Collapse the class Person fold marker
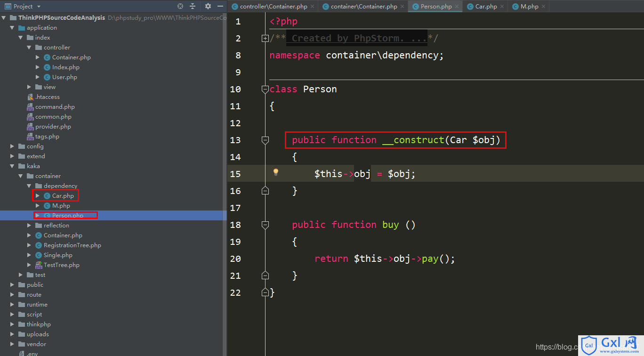 coord(265,89)
